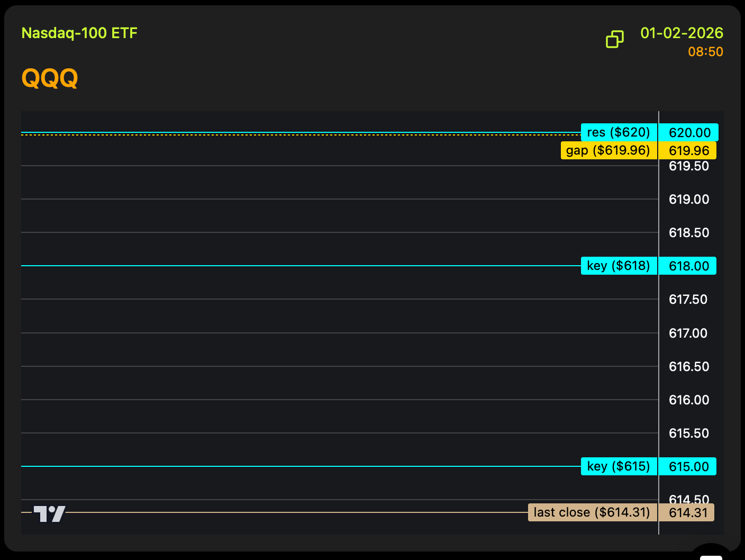Select the key ($615) level label

pos(619,466)
